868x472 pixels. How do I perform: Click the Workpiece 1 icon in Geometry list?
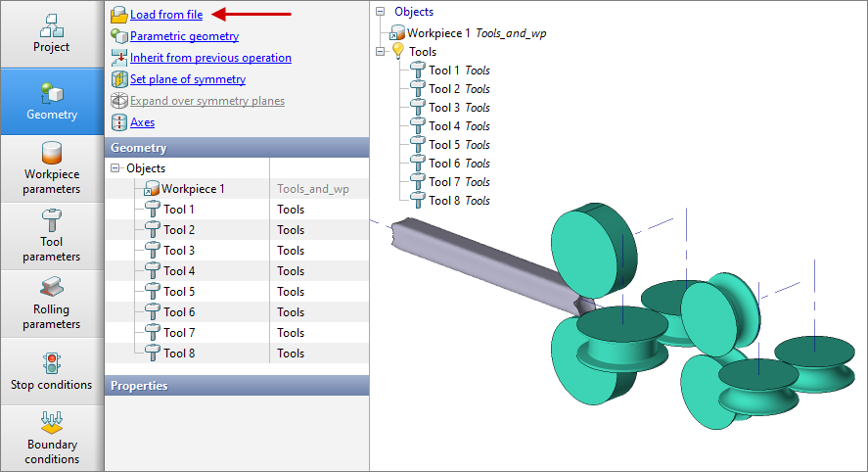click(152, 189)
